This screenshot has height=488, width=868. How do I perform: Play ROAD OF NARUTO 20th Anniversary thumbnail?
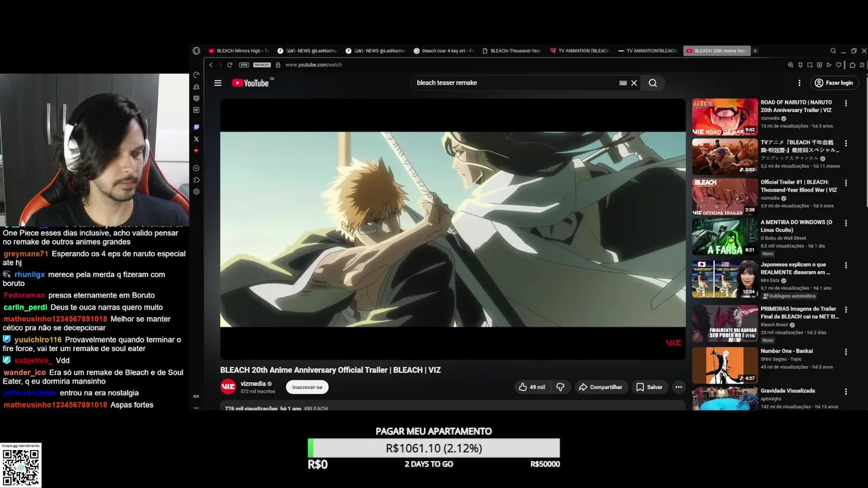(x=725, y=117)
